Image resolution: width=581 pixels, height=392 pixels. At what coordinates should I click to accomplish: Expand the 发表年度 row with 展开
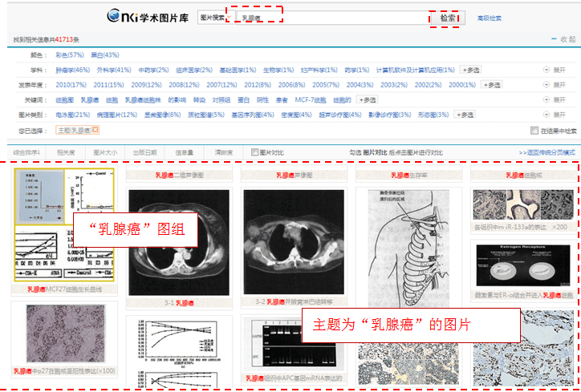[555, 85]
